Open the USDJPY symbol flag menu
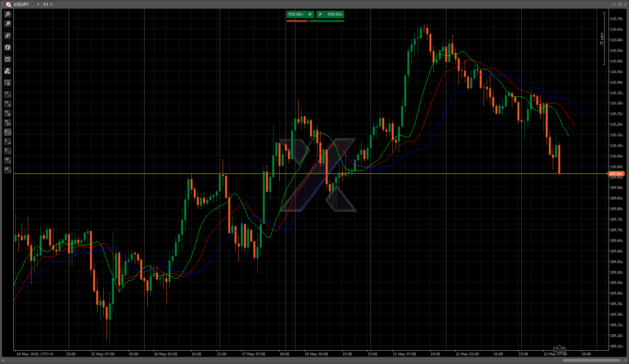629x364 pixels. point(8,4)
